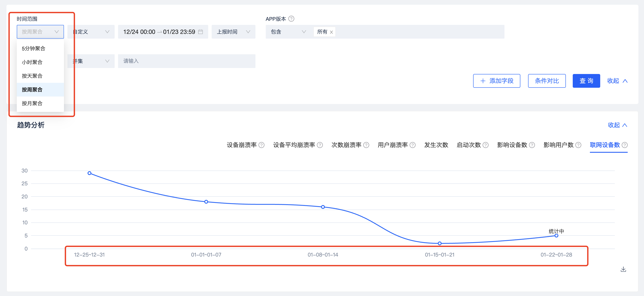Switch to 发生次数 tab
644x296 pixels.
click(x=436, y=145)
